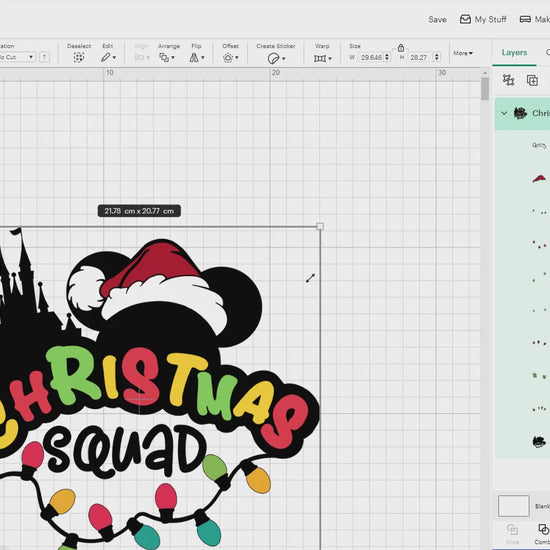Viewport: 550px width, 550px height.
Task: Click the Deselect icon
Action: pyautogui.click(x=79, y=57)
